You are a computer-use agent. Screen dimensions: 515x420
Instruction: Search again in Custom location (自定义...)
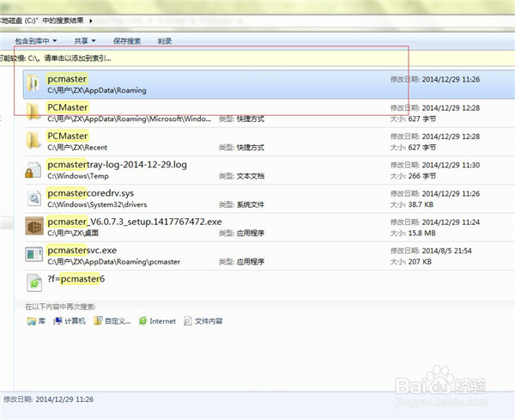pos(112,321)
